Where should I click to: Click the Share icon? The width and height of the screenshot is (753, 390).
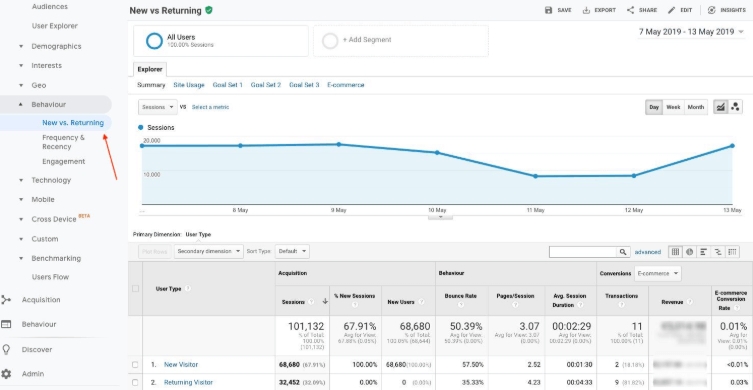click(x=631, y=10)
